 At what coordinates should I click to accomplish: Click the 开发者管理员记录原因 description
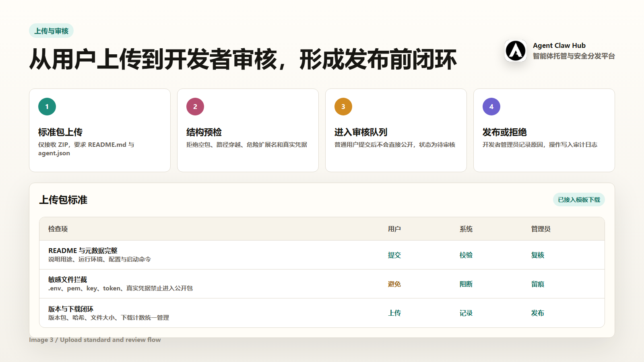click(x=540, y=145)
